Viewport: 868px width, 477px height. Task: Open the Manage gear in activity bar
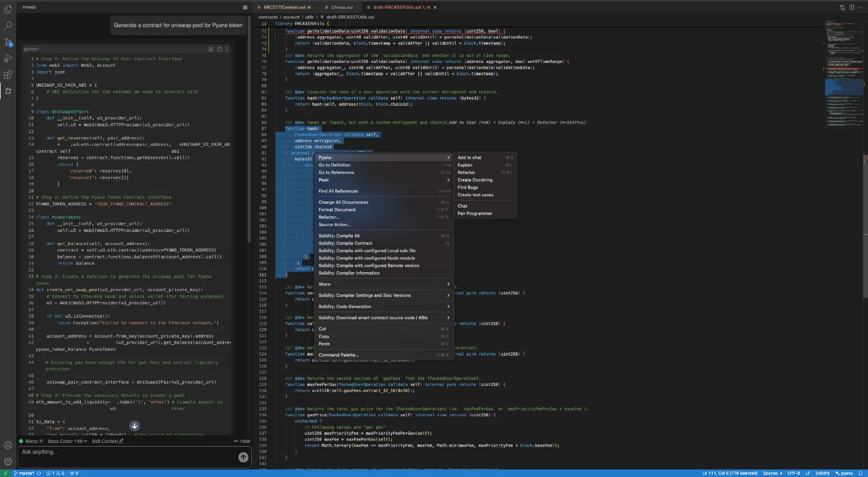click(x=8, y=462)
